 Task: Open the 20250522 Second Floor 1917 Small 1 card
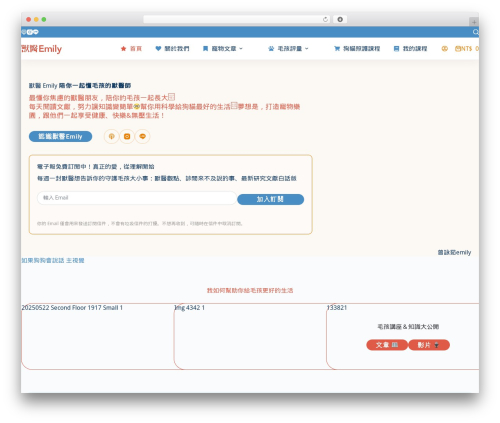coord(98,336)
